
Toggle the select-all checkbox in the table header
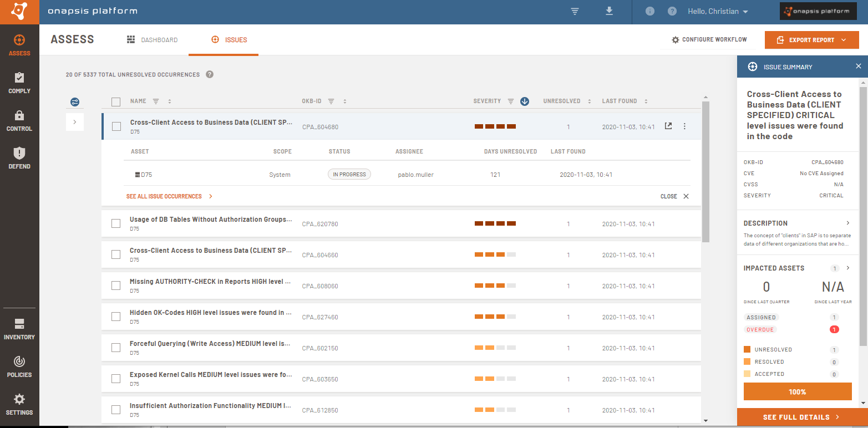click(116, 101)
